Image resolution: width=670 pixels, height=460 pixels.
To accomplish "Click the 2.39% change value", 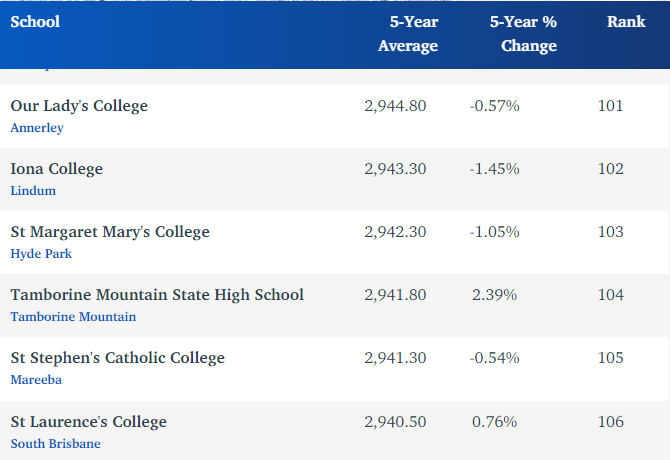I will [x=494, y=294].
